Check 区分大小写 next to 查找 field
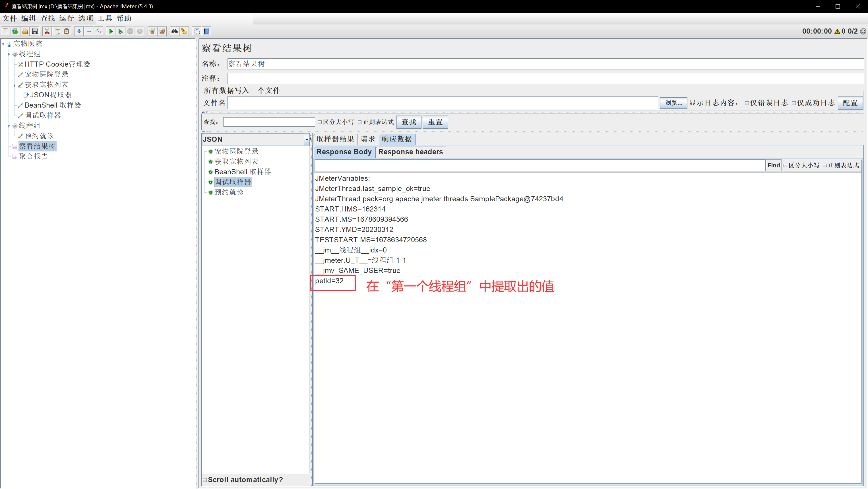This screenshot has width=868, height=489. (320, 122)
